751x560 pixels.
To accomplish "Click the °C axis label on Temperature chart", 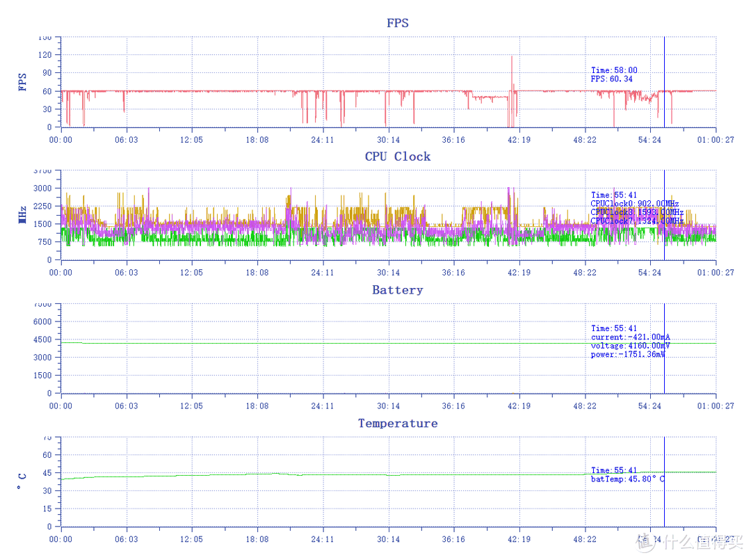I will tap(23, 481).
